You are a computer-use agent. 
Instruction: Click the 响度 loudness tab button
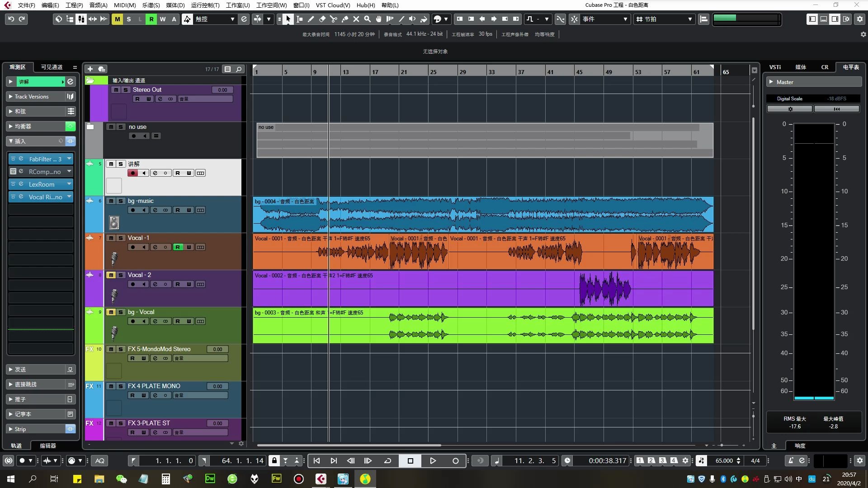click(x=800, y=446)
